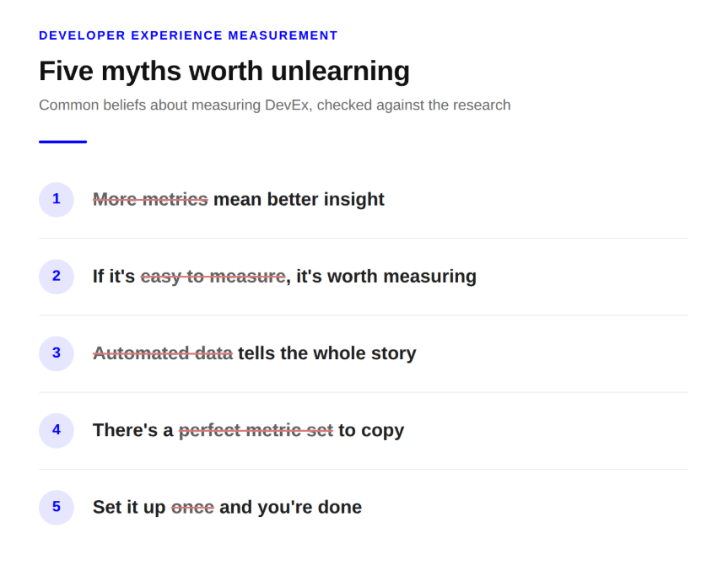
Task: Click 'to copy' in myth four
Action: pyautogui.click(x=371, y=431)
